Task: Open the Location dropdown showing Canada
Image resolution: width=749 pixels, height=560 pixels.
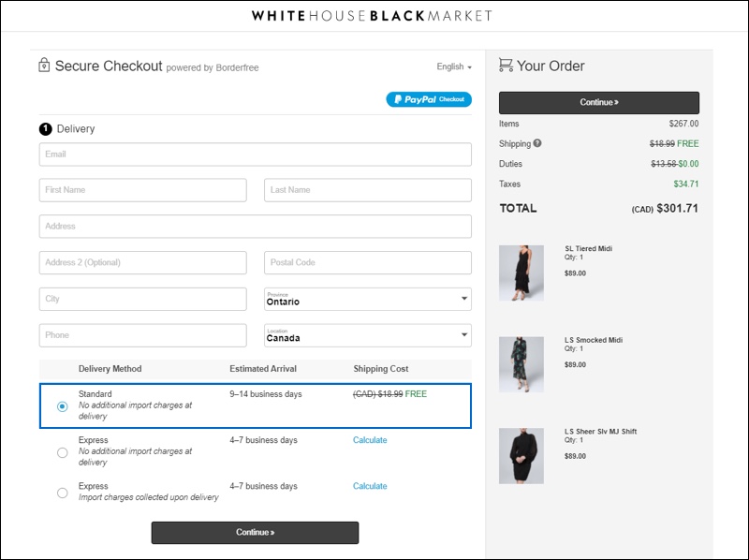Action: pyautogui.click(x=368, y=335)
